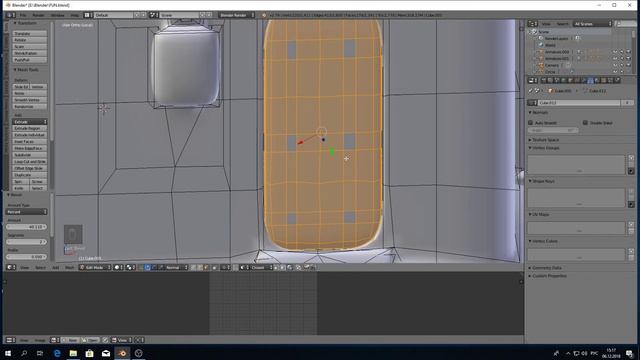Select edge select mode icon
The image size is (640, 360).
[x=200, y=267]
